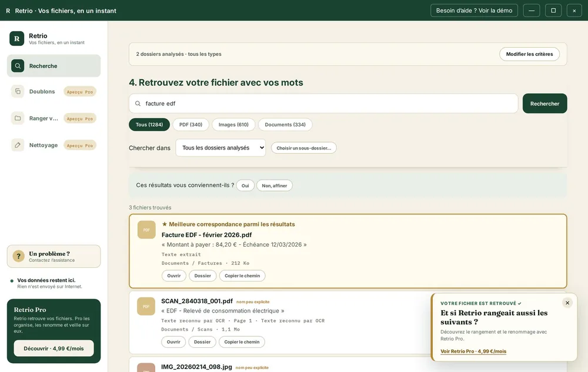Click PDF icon of Facture EDF result
588x372 pixels.
146,230
